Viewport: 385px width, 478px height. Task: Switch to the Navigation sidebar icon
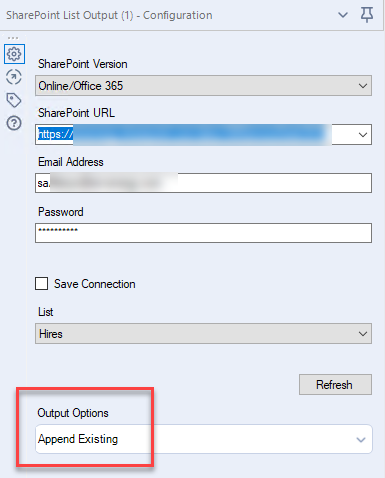14,77
